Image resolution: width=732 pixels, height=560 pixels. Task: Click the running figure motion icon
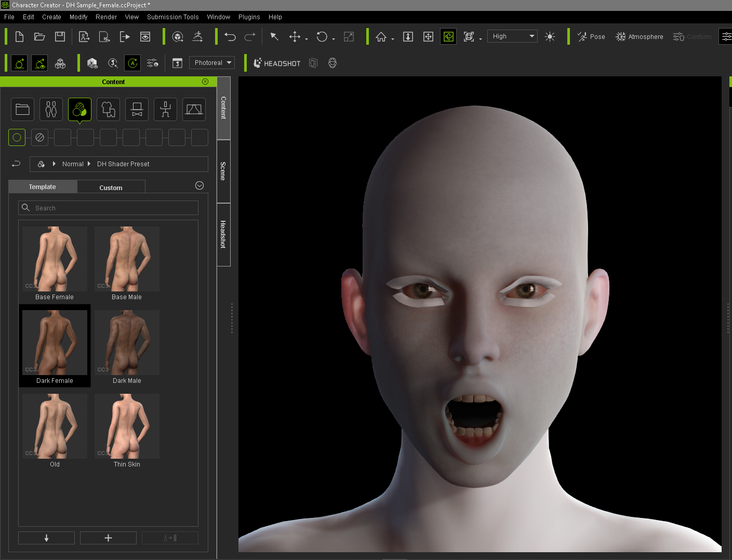(198, 36)
